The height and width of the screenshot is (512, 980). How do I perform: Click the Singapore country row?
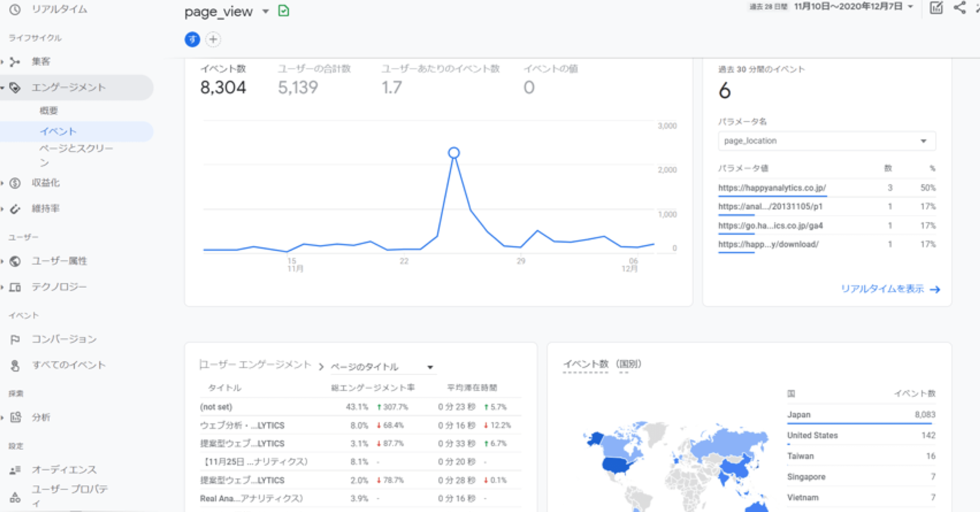click(861, 477)
